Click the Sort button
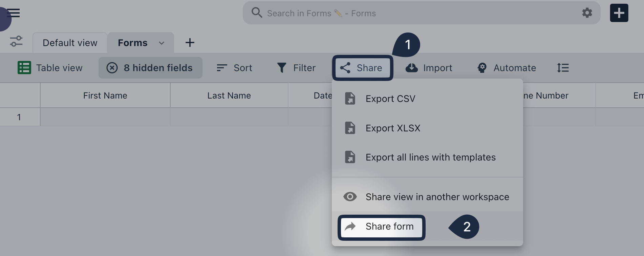 [x=234, y=68]
